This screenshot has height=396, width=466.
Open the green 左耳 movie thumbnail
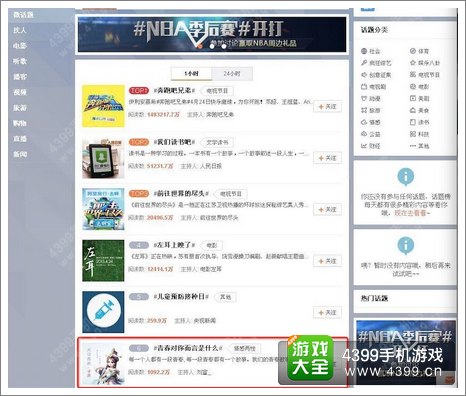click(x=103, y=261)
